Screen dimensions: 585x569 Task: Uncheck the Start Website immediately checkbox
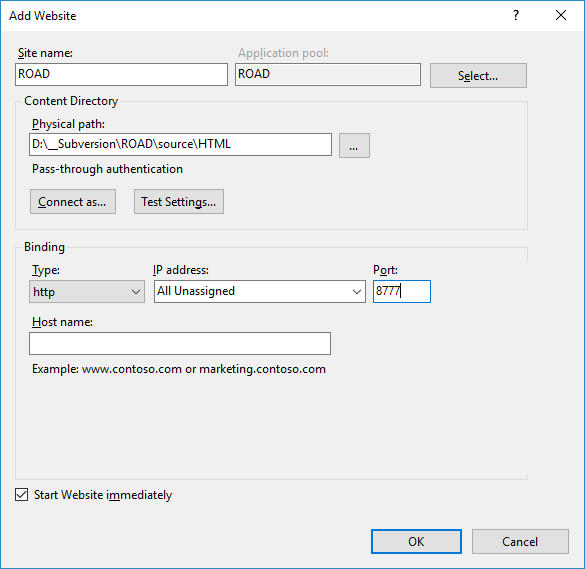[22, 495]
